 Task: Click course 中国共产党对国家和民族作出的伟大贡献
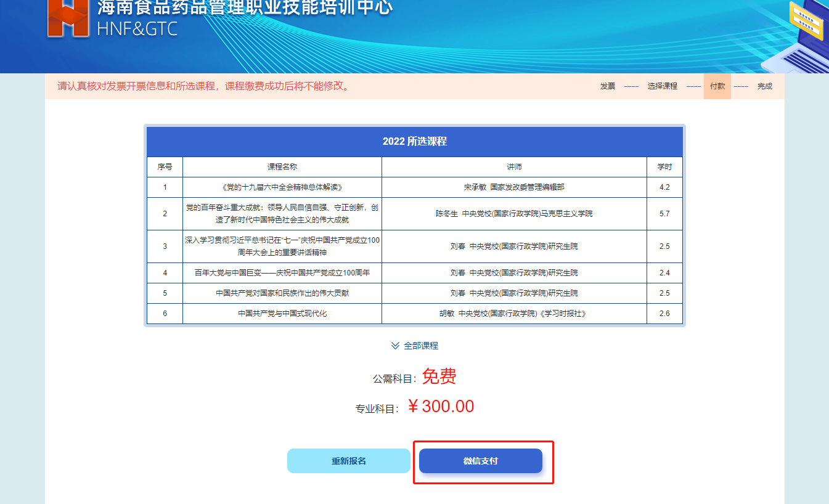(x=282, y=293)
